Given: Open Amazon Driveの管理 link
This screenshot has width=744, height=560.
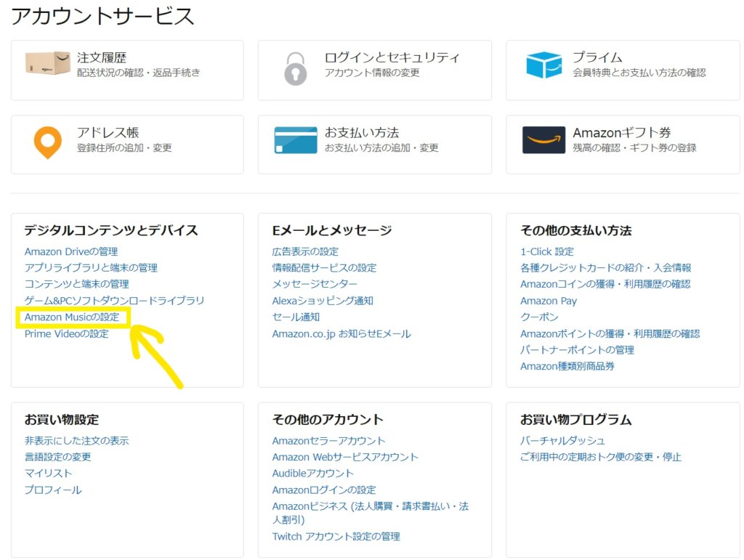Looking at the screenshot, I should (71, 252).
